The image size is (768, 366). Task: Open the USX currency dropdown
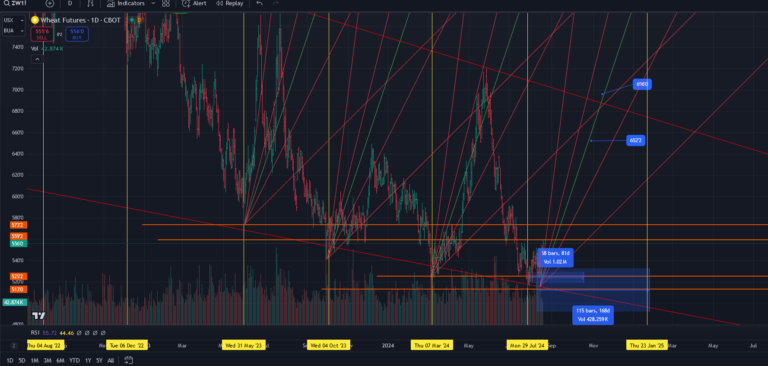point(14,20)
